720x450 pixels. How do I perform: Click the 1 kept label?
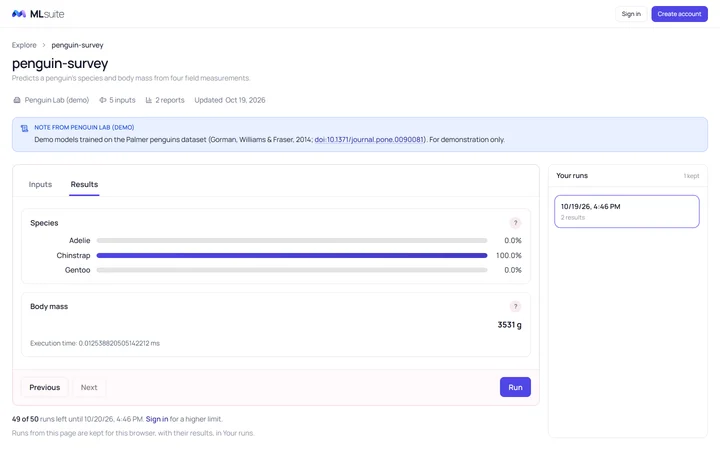point(691,176)
